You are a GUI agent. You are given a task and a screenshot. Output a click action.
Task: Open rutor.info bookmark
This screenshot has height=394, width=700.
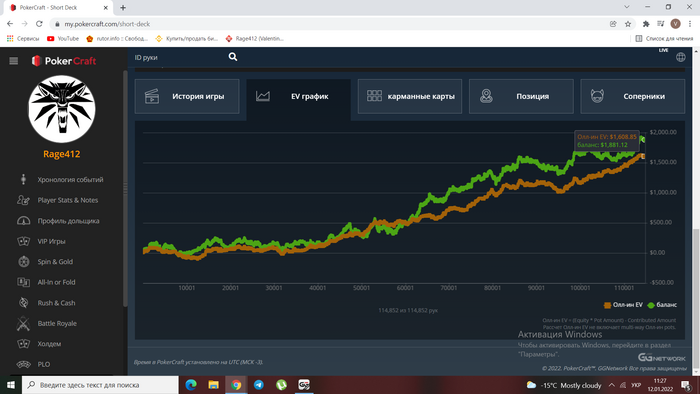117,39
